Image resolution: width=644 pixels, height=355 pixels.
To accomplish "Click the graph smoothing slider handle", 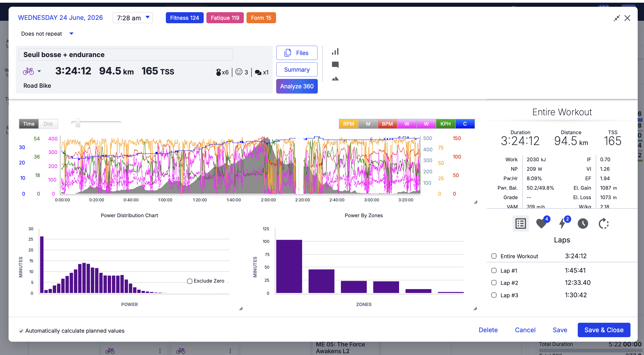I will pos(78,123).
